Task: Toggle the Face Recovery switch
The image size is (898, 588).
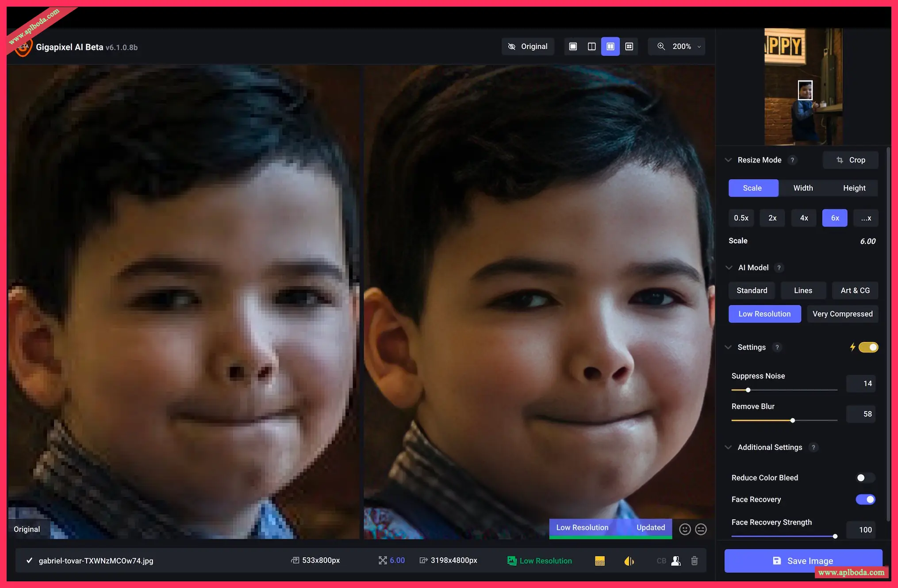Action: (865, 500)
